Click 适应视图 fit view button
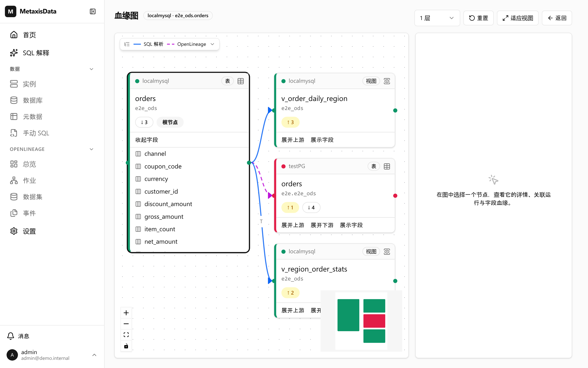Viewport: 588px width, 368px height. click(x=518, y=18)
